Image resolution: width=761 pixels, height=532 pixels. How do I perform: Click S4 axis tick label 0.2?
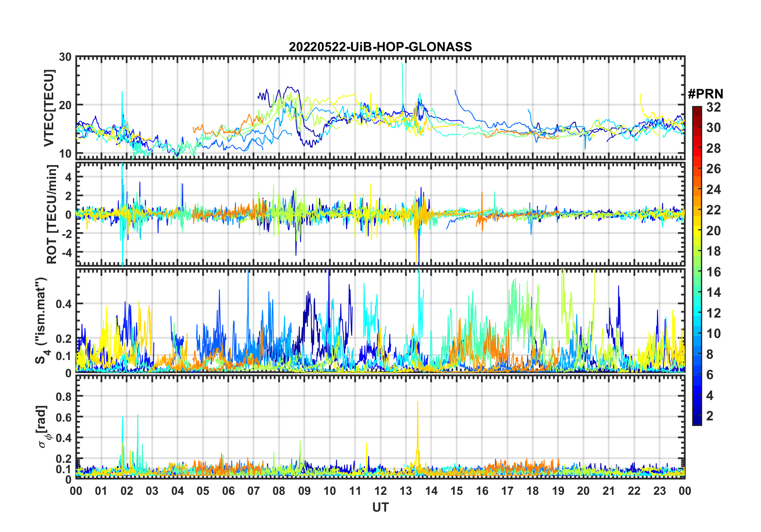64,338
